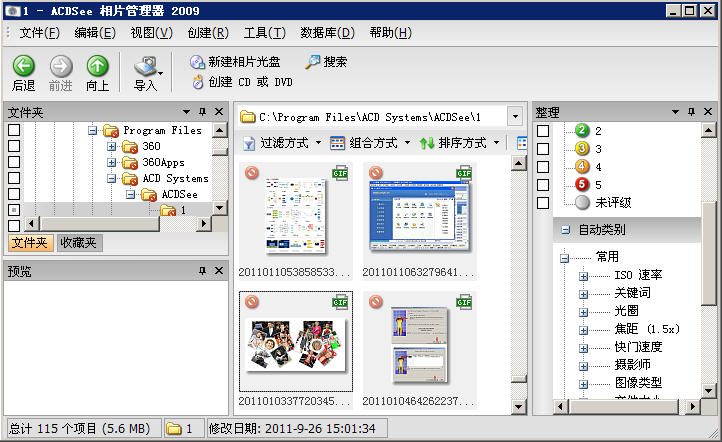Click the green Up (向上) arrow icon
The image size is (722, 442).
[x=97, y=66]
